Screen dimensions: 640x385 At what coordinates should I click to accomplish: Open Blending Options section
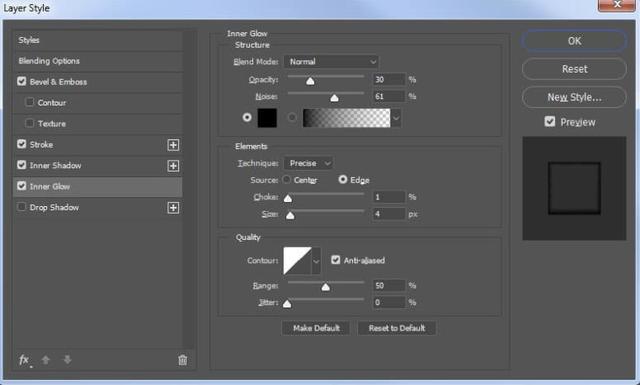[98, 61]
